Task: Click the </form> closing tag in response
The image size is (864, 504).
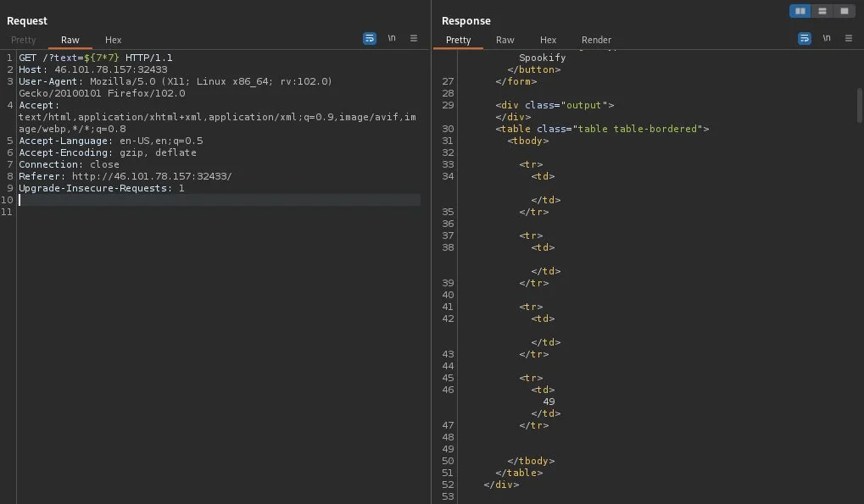Action: [516, 81]
